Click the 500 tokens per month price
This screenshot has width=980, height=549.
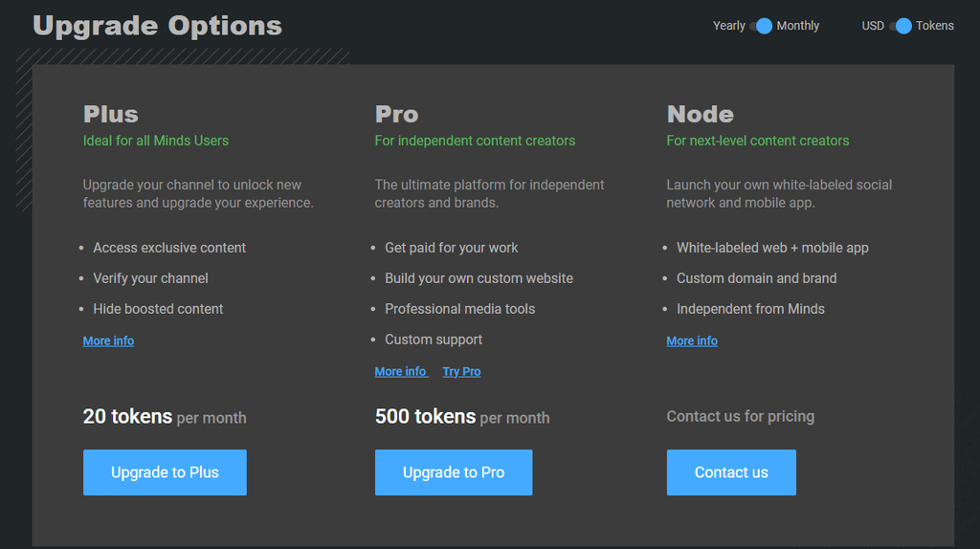[462, 417]
